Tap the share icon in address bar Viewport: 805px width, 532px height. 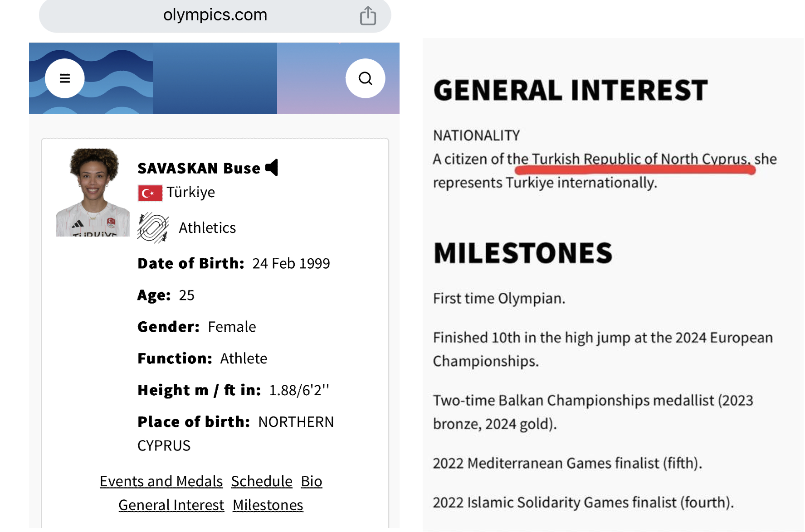(x=368, y=16)
